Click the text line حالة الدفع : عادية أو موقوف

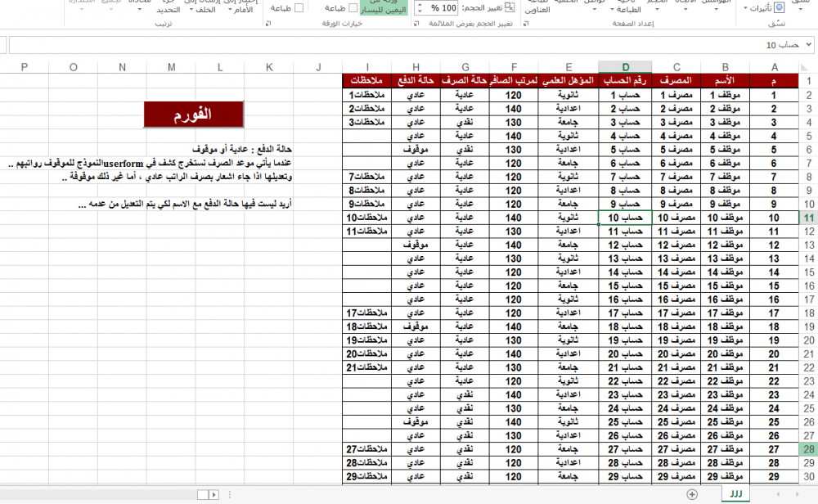point(242,149)
